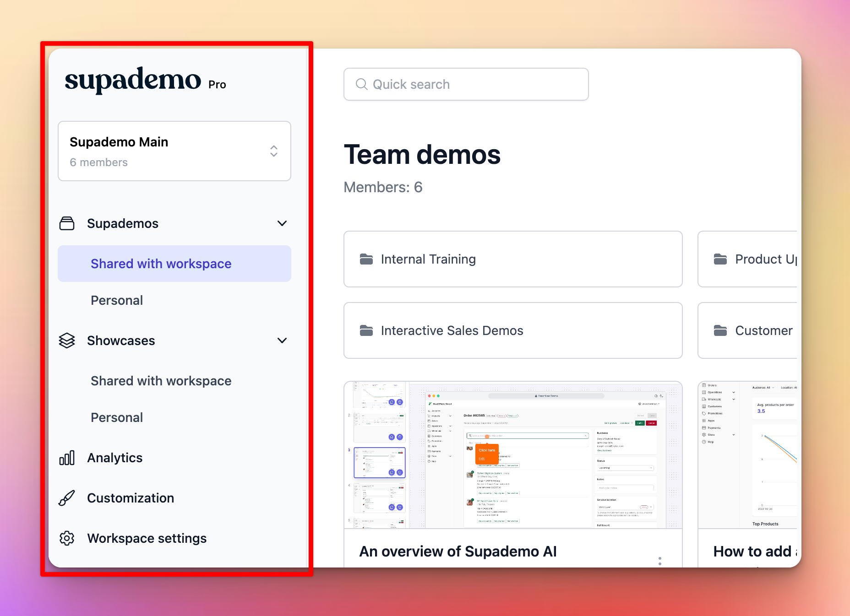
Task: Click the Supademos stack icon in sidebar
Action: pos(67,223)
